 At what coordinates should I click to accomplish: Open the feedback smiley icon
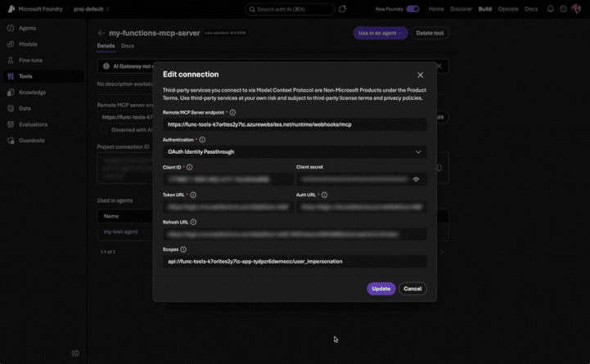point(563,9)
